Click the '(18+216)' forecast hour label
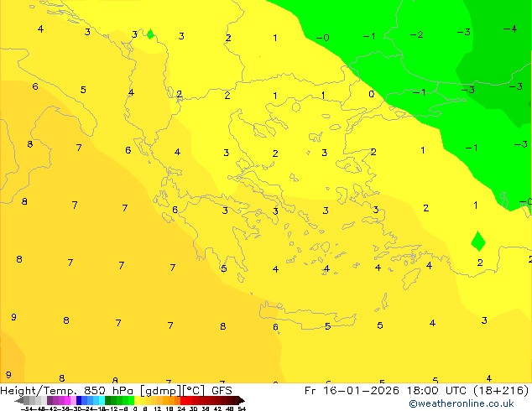 pyautogui.click(x=501, y=391)
